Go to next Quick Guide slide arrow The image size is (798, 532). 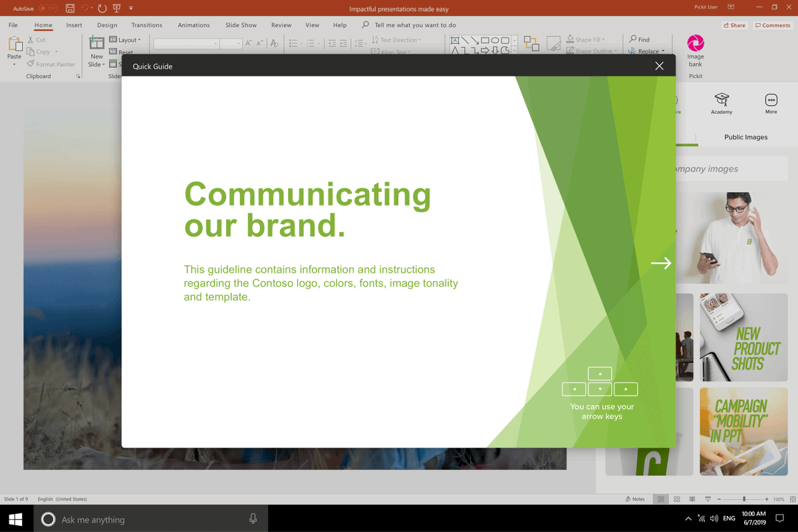pos(661,263)
